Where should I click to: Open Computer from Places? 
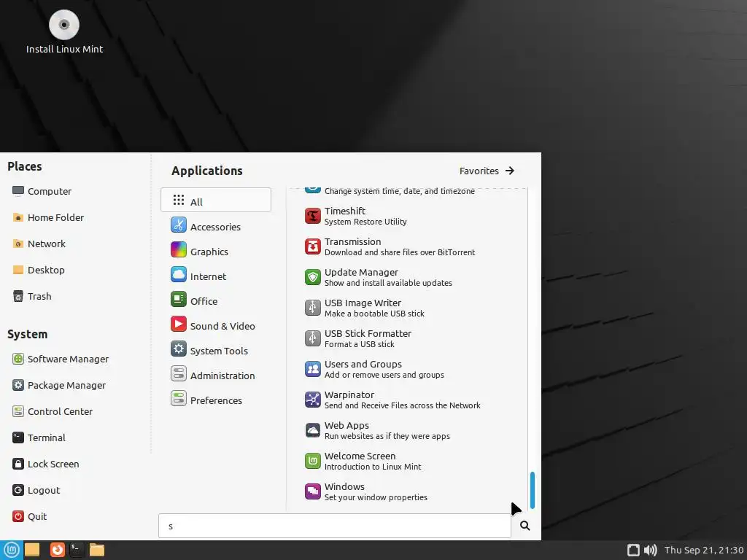pos(42,191)
